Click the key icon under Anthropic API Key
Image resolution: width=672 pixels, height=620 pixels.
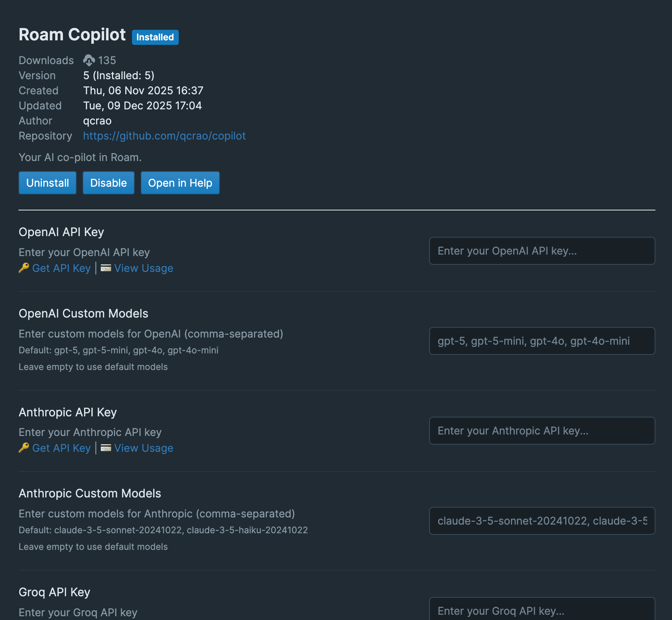(24, 448)
